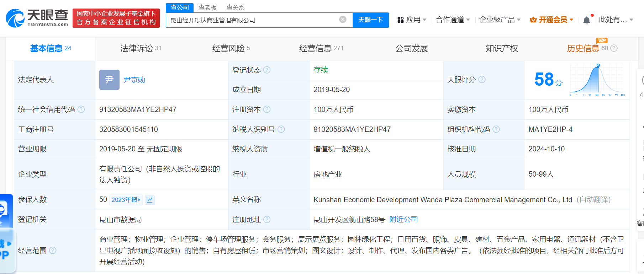Click the 应用 grid icon
Viewport: 644px width, 274px height.
[x=401, y=20]
